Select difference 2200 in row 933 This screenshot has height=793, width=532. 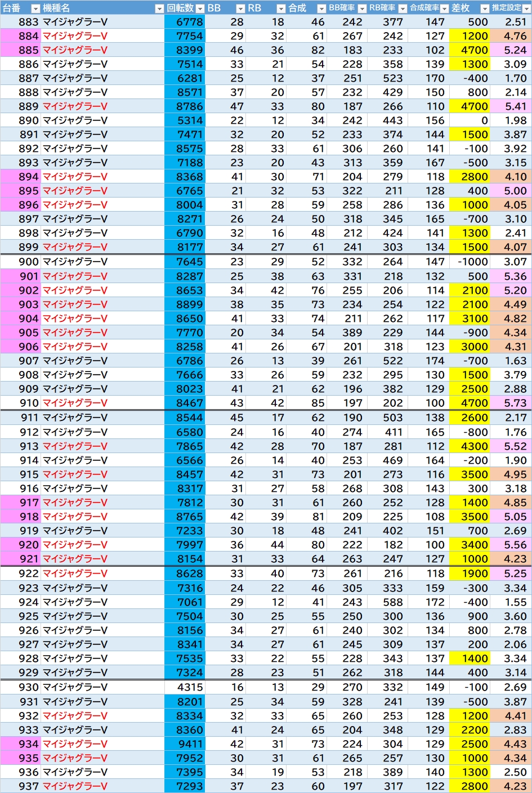pyautogui.click(x=470, y=730)
